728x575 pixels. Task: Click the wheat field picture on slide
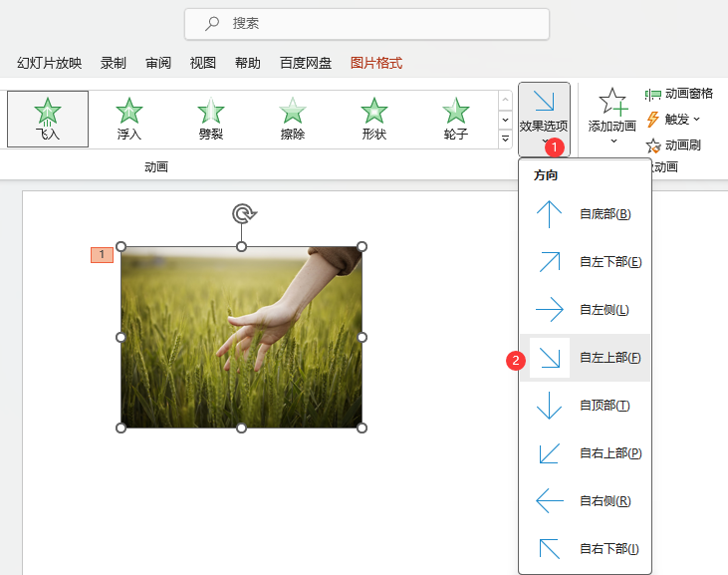point(241,337)
